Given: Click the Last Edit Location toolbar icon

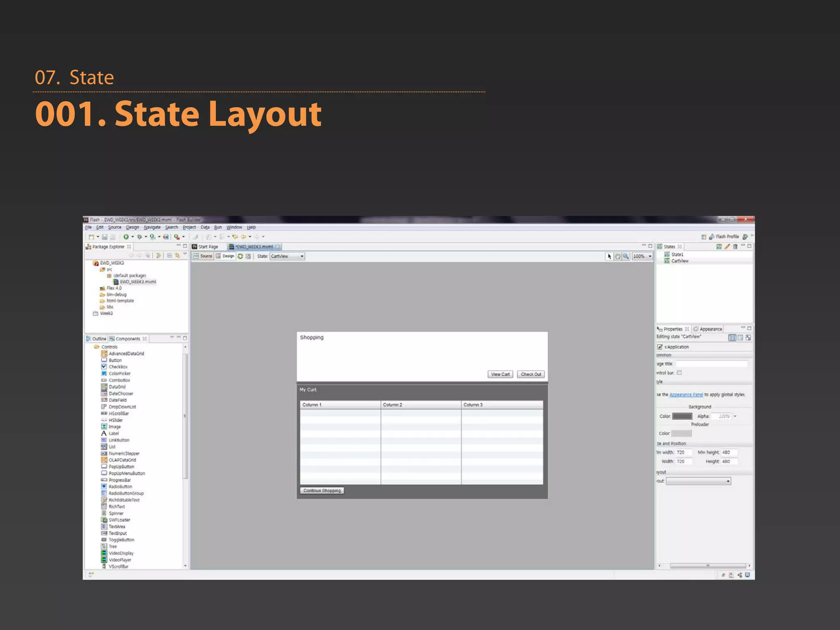Looking at the screenshot, I should click(x=235, y=237).
